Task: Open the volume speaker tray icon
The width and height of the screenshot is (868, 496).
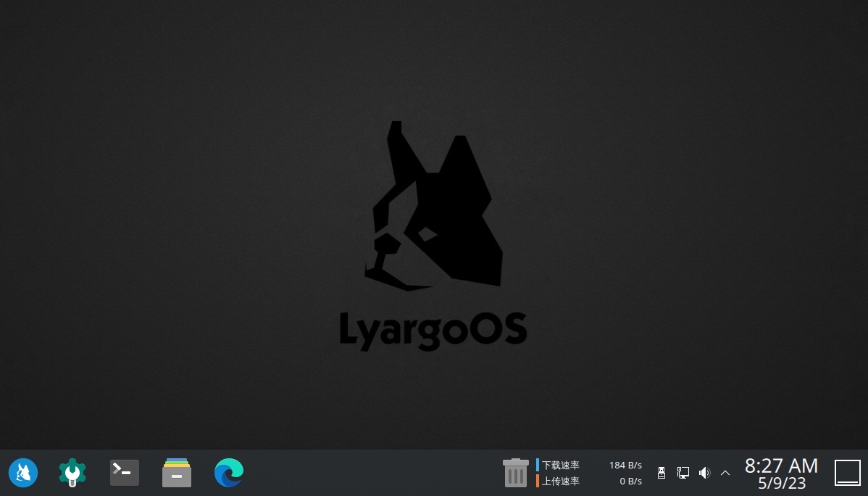Action: pyautogui.click(x=704, y=473)
